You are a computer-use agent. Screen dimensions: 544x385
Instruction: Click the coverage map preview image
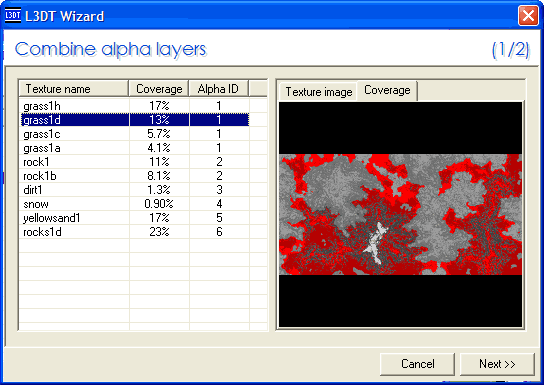coord(400,215)
